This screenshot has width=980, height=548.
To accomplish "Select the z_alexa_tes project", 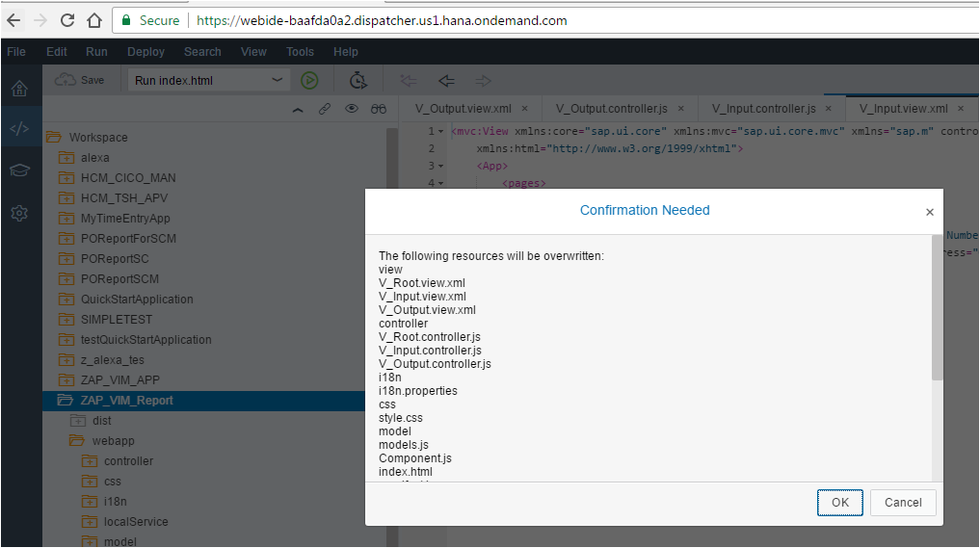I will tap(112, 360).
